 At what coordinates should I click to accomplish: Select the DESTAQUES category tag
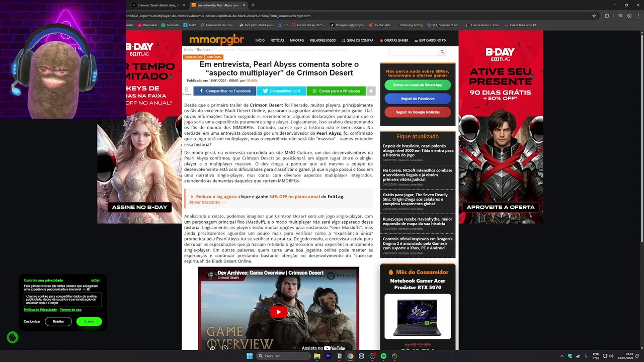[x=194, y=57]
